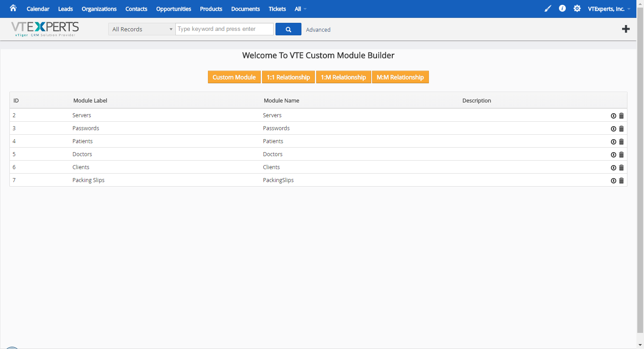Open the Documents module
This screenshot has width=644, height=349.
pyautogui.click(x=246, y=9)
